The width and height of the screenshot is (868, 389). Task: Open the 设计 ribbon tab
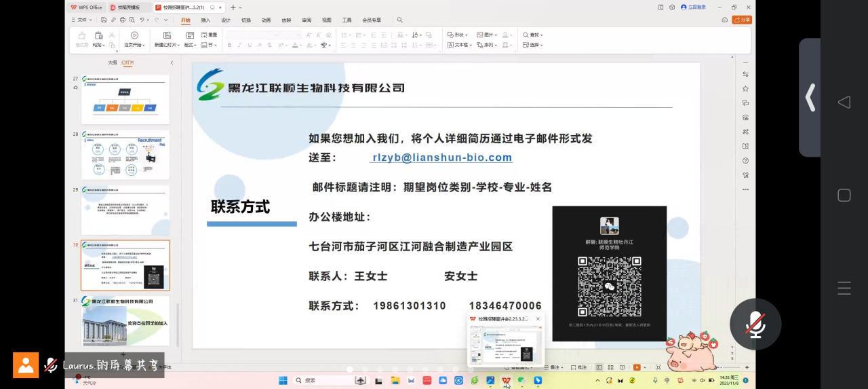(226, 20)
